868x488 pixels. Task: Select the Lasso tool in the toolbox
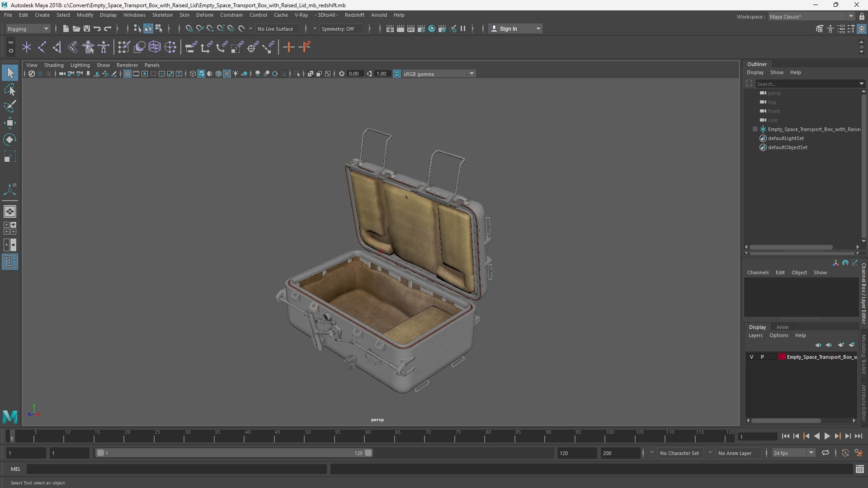[10, 90]
